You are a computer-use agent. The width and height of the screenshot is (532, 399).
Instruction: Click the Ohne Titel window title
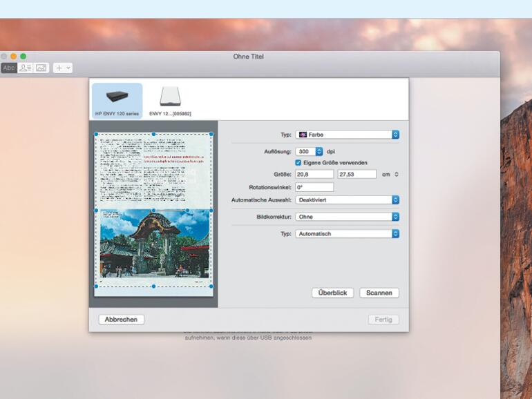(248, 57)
